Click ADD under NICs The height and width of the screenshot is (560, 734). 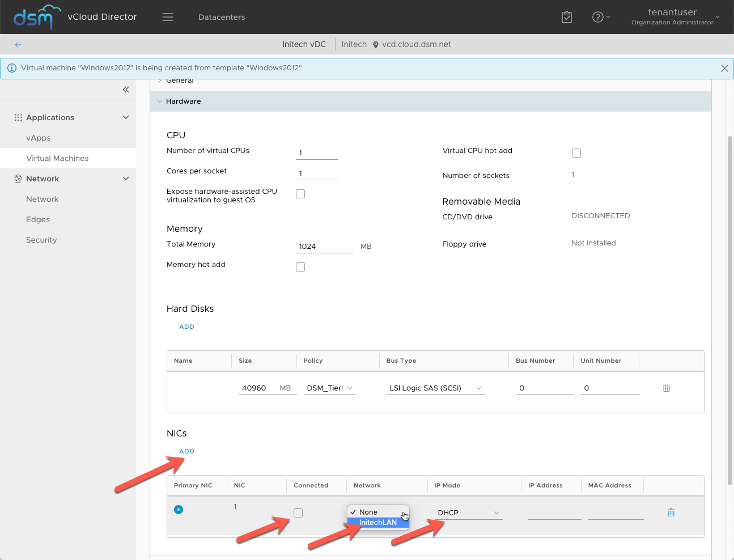pyautogui.click(x=187, y=451)
